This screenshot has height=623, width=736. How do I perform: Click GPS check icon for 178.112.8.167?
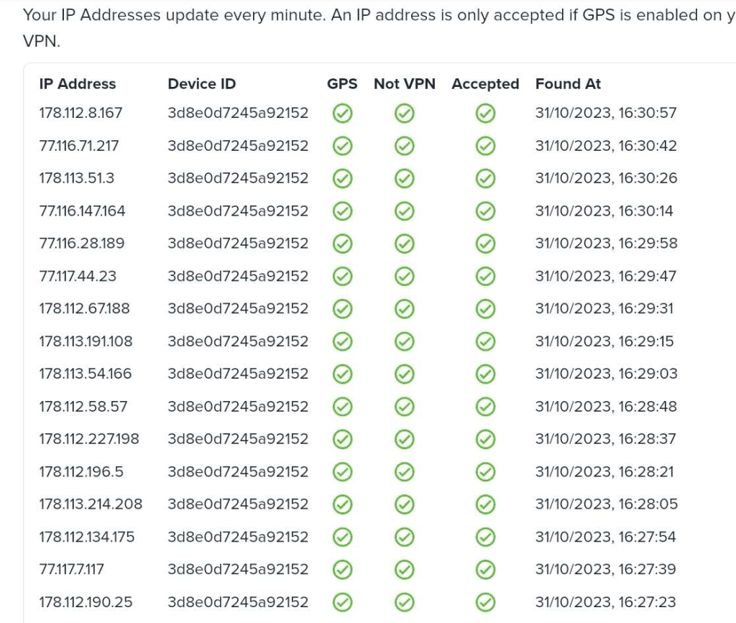pyautogui.click(x=342, y=113)
